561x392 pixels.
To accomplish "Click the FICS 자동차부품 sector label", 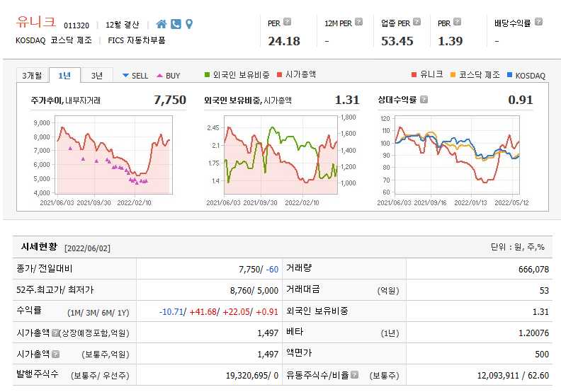I will pyautogui.click(x=137, y=40).
